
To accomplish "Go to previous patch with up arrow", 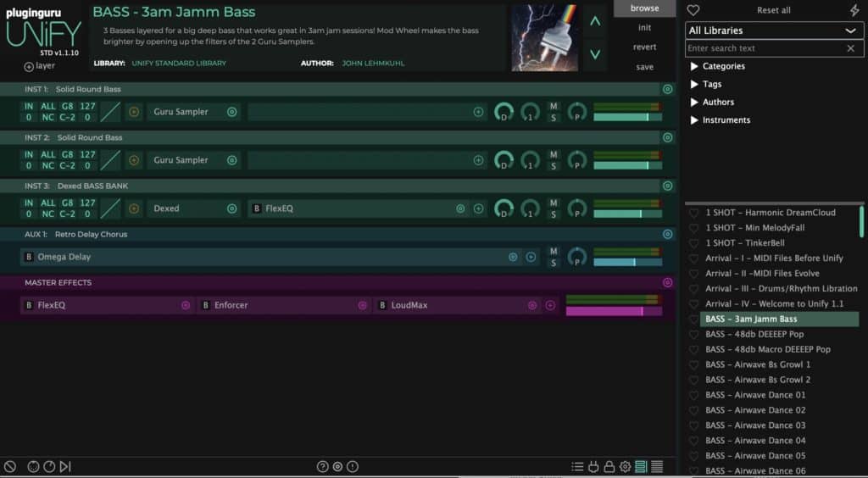I will [595, 21].
